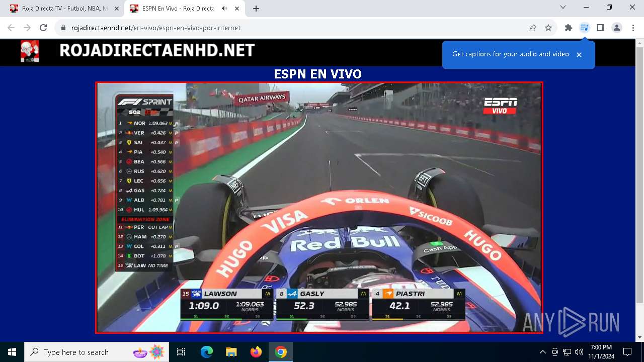Select Chrome on the taskbar
The height and width of the screenshot is (362, 644).
[x=281, y=352]
